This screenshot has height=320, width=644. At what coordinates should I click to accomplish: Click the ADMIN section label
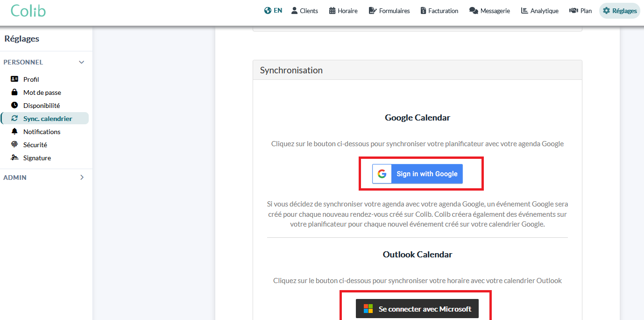[x=15, y=178]
